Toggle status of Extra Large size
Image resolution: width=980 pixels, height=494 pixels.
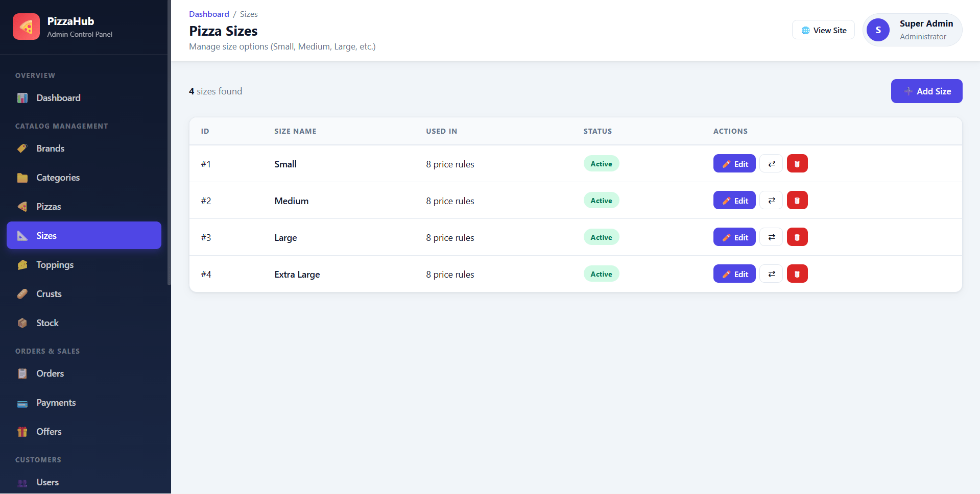(771, 274)
